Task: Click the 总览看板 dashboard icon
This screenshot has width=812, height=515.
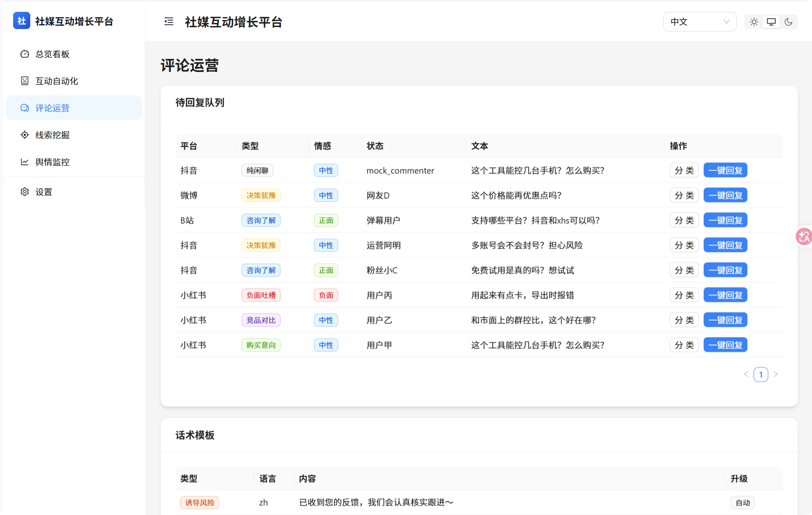Action: pos(25,54)
